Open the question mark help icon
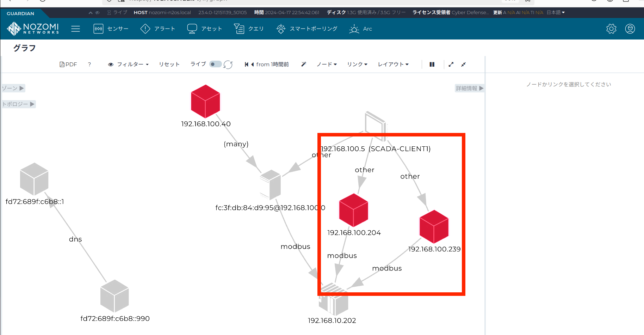Viewport: 644px width, 335px height. (89, 65)
